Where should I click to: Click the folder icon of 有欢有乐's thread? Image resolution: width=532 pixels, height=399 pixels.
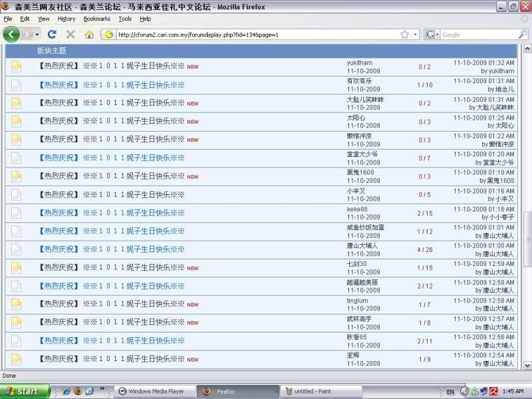pos(16,85)
